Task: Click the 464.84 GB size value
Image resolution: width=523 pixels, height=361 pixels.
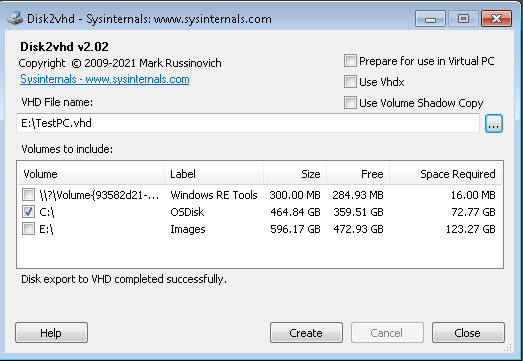Action: pos(295,212)
